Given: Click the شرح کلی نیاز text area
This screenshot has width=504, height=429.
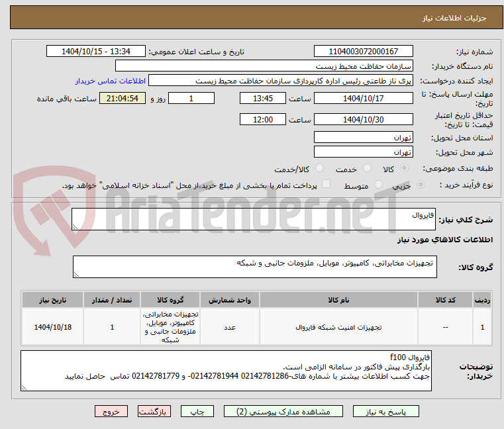Looking at the screenshot, I should coord(253,219).
